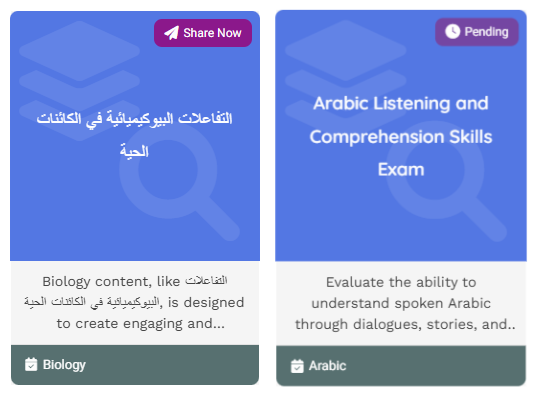This screenshot has width=537, height=396.
Task: Click the calendar icon beside Biology
Action: pyautogui.click(x=31, y=364)
